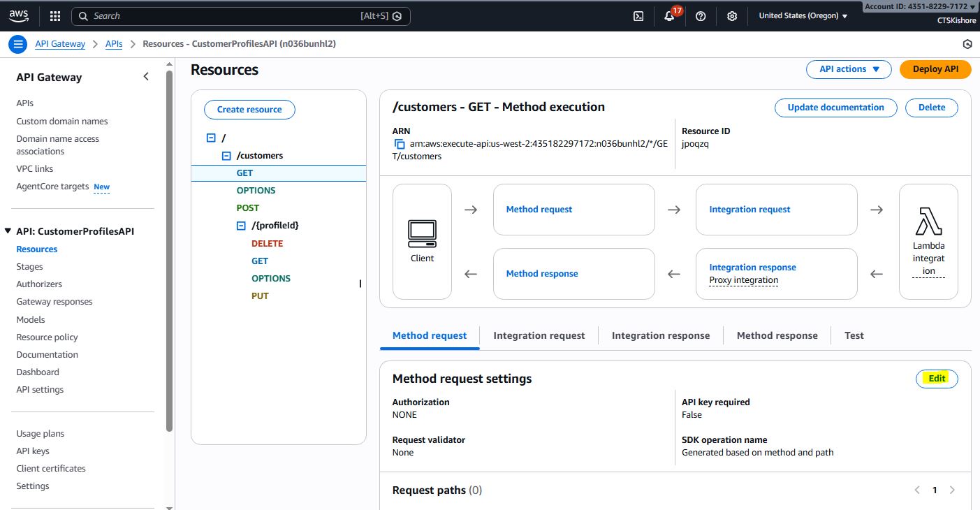Edit the Method request settings
Image resolution: width=980 pixels, height=510 pixels.
point(937,379)
